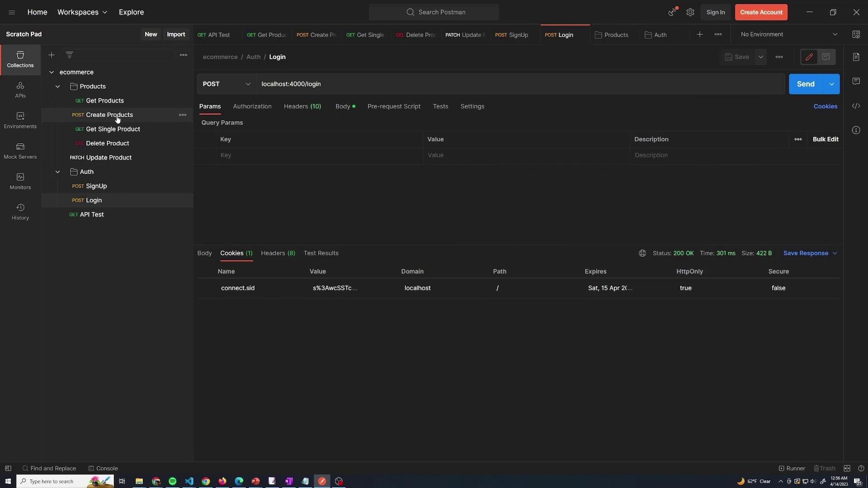This screenshot has width=868, height=488.
Task: Open the code snippet panel icon
Action: click(x=856, y=106)
